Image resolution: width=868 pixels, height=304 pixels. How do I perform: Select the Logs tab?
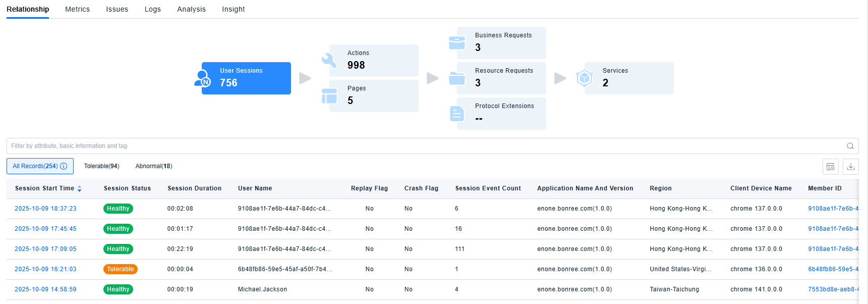tap(152, 9)
